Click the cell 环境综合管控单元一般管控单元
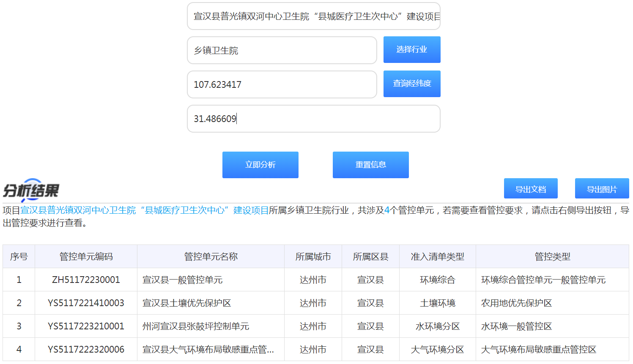Screen dimensions: 633x364 [553, 280]
